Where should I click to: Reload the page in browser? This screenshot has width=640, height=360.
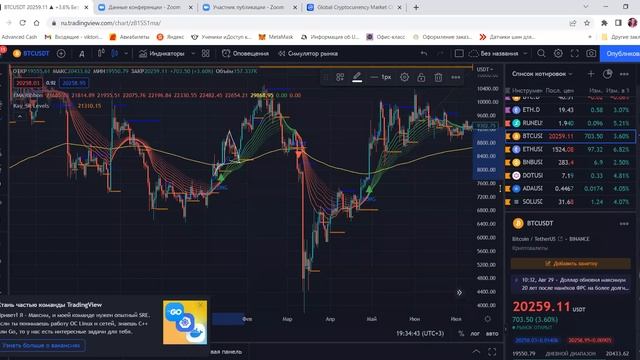tap(22, 23)
